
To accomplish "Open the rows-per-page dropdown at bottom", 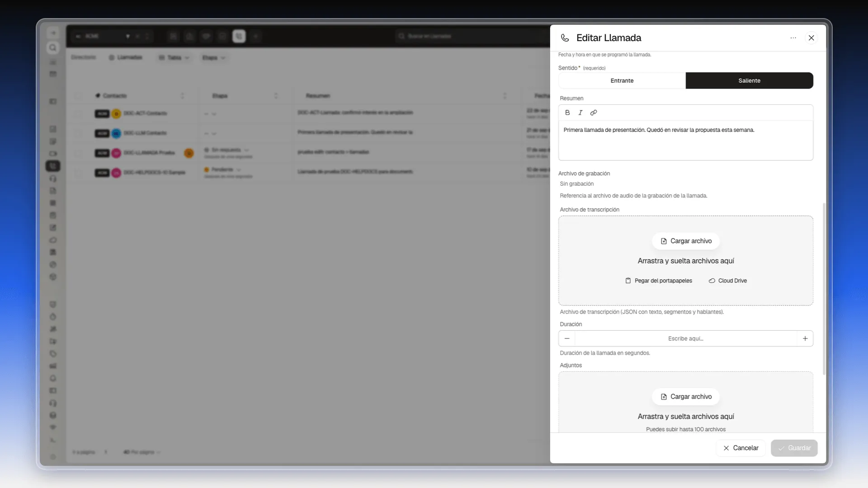I will [142, 452].
